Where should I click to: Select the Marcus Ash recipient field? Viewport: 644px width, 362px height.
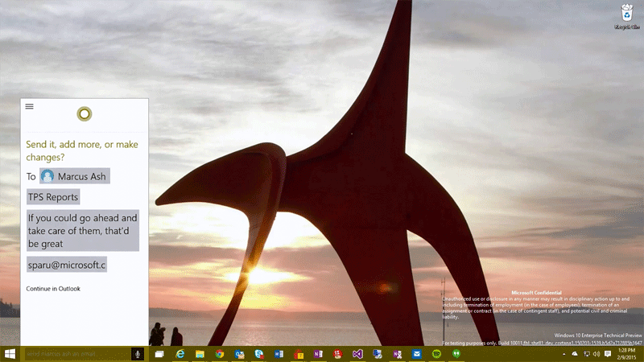(x=75, y=176)
